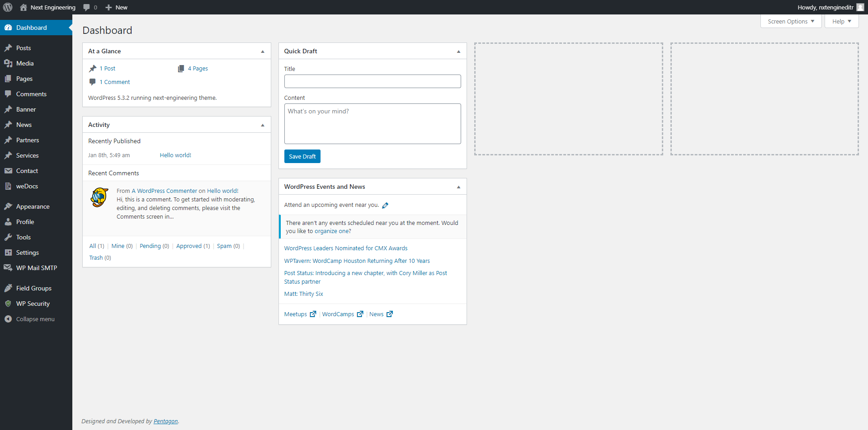Open the Help dropdown tab
The height and width of the screenshot is (430, 868).
point(841,21)
